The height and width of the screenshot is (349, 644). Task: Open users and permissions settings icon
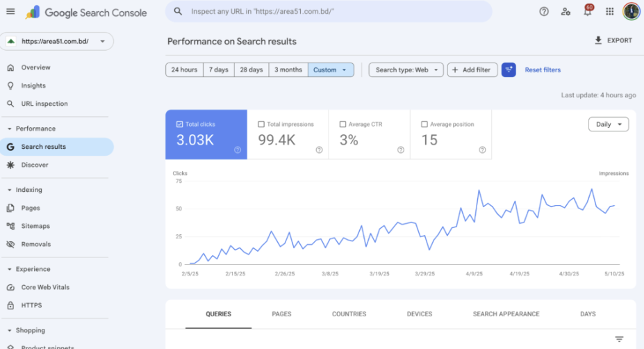point(565,11)
